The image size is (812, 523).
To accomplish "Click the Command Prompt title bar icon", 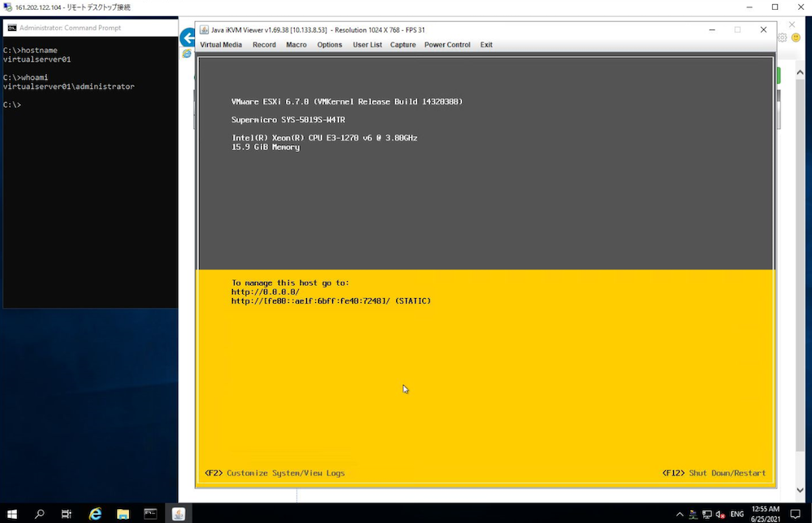I will click(11, 28).
